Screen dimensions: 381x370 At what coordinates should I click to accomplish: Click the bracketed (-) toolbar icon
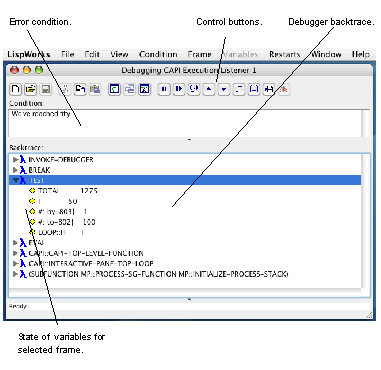254,89
